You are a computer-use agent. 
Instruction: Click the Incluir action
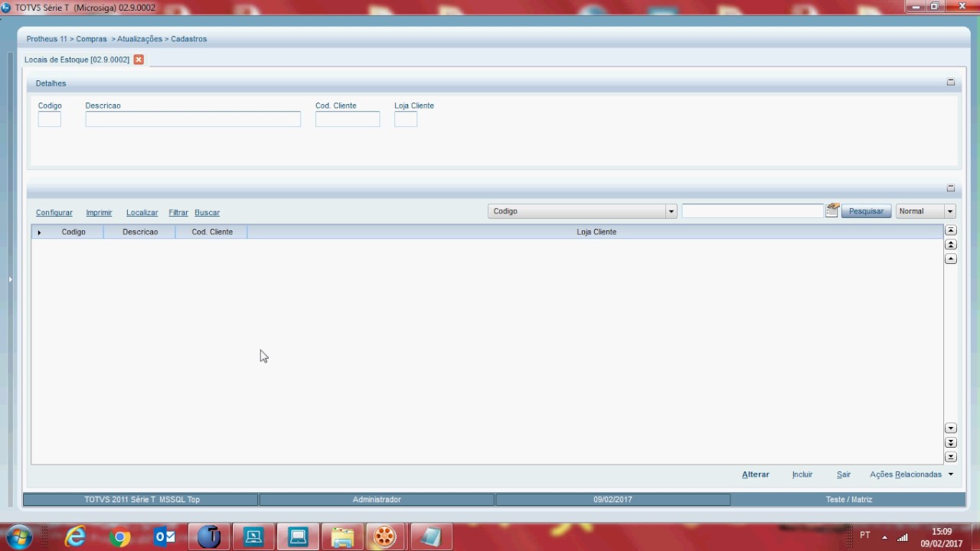tap(802, 474)
